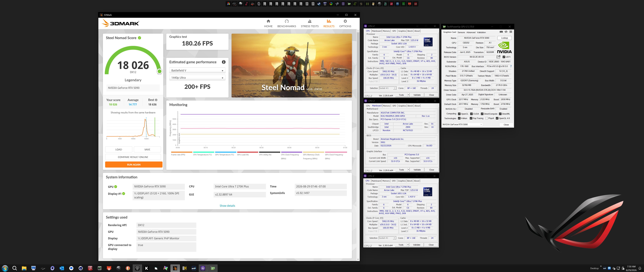Click the red 64 icon in top dock
Image resolution: width=644 pixels, height=272 pixels.
pos(415,4)
